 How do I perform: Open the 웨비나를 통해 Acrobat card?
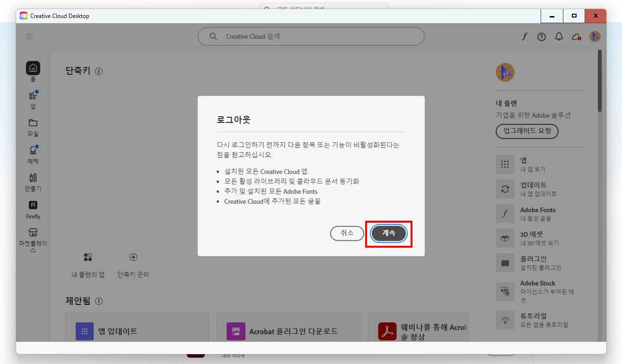click(419, 327)
